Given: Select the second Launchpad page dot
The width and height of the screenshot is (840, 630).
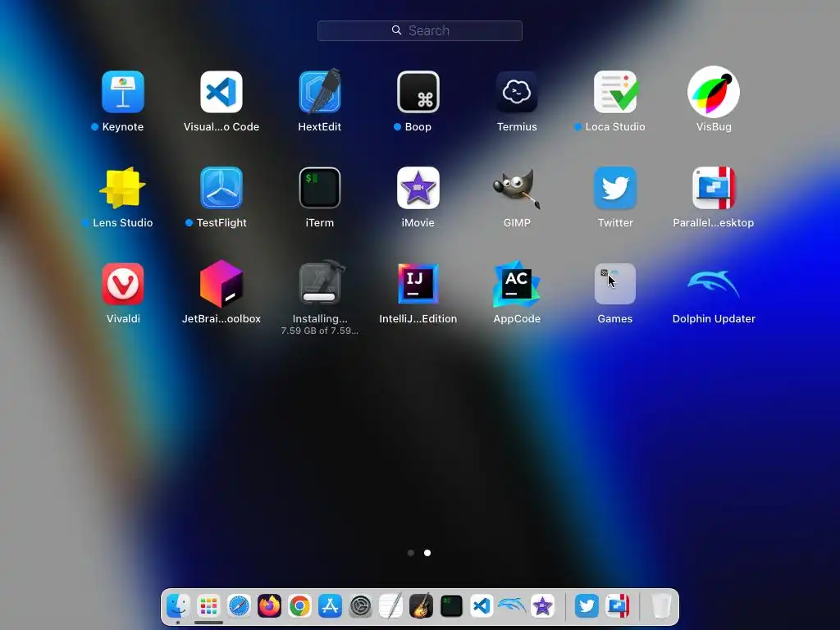Looking at the screenshot, I should click(427, 553).
